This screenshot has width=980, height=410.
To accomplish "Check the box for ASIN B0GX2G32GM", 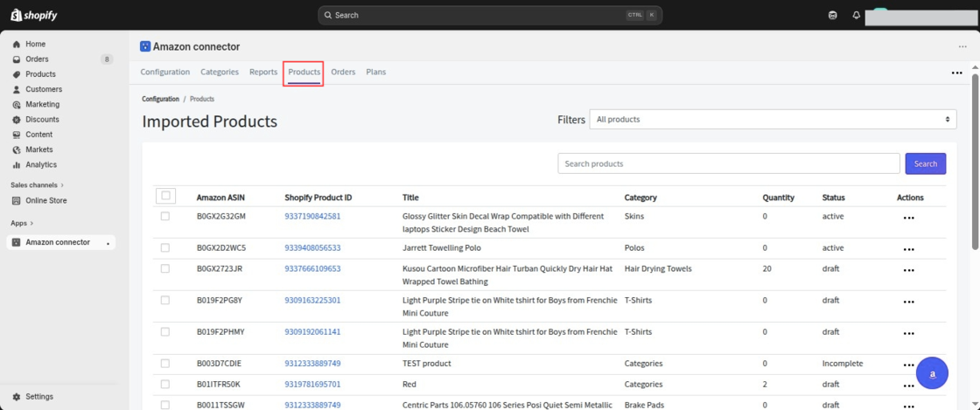I will point(164,216).
